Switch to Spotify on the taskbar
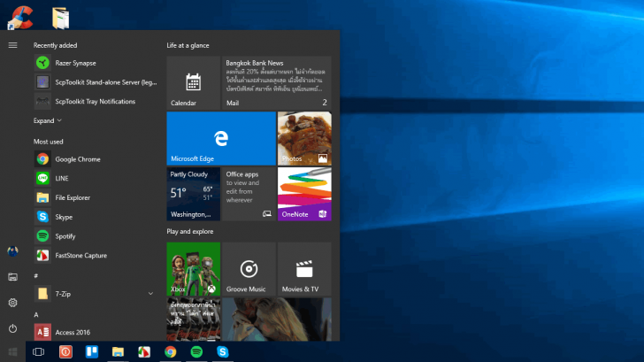Screen dimensions: 644x362 point(196,351)
